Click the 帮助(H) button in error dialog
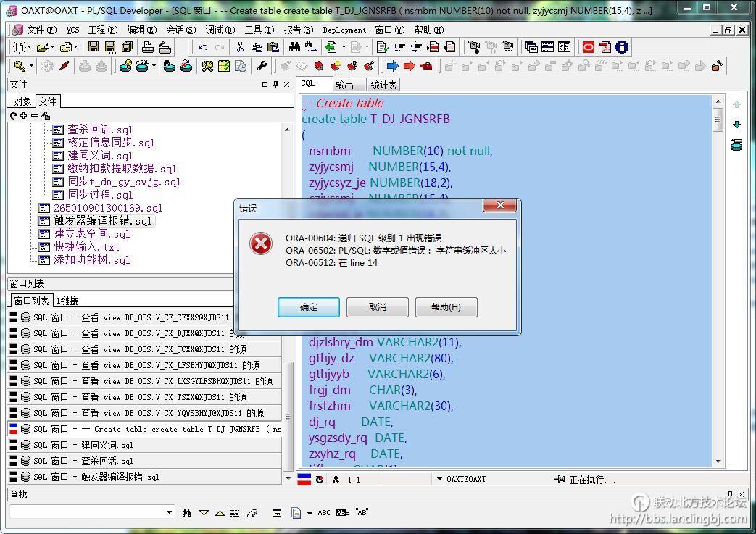 [x=446, y=307]
